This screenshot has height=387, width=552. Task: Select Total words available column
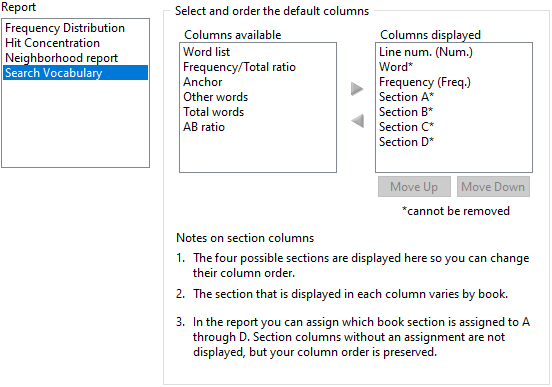point(258,112)
